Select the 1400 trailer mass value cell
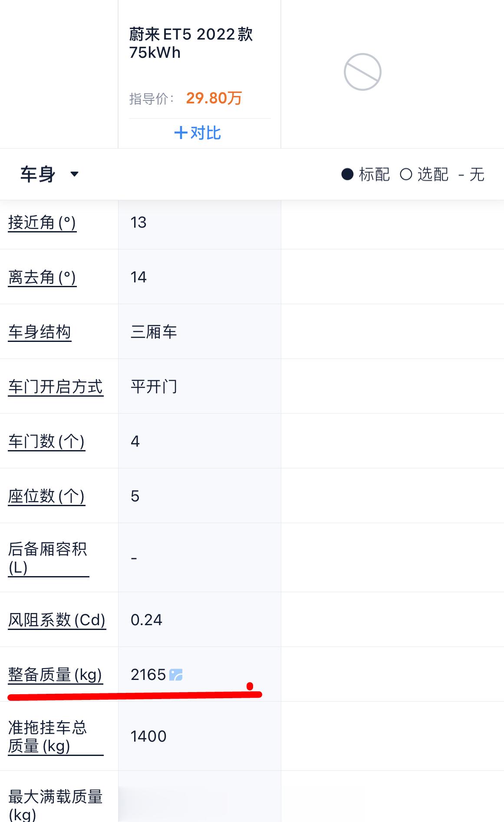 click(x=200, y=736)
